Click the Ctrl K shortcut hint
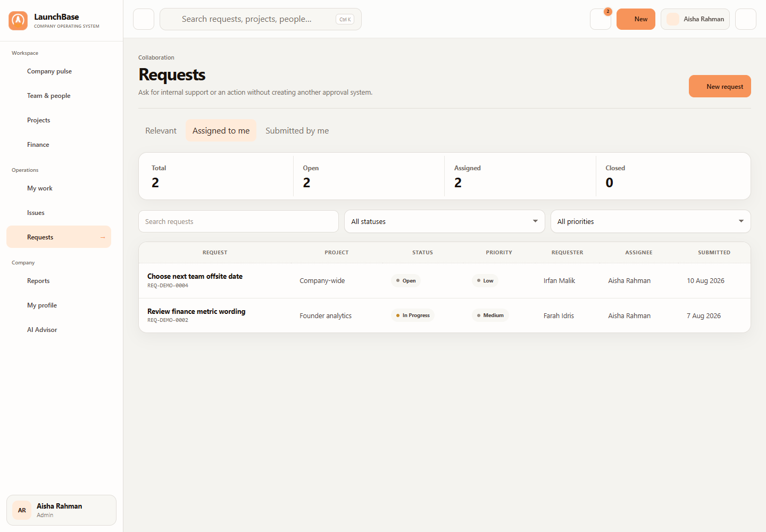 click(345, 19)
